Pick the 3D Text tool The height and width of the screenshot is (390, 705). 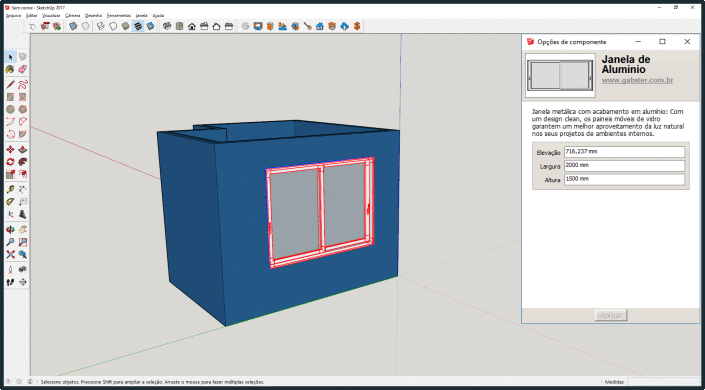coord(22,215)
